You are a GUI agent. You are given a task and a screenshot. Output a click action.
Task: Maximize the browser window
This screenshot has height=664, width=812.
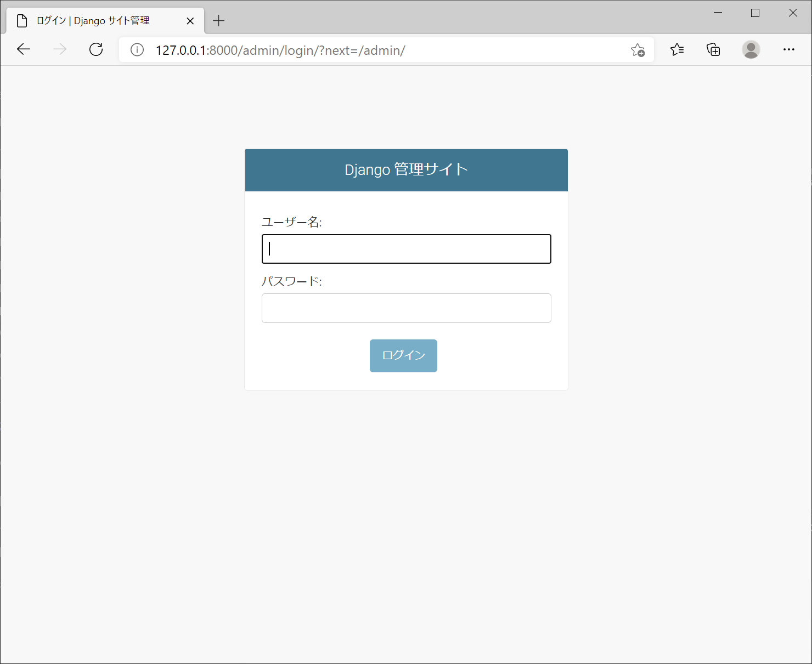pos(755,13)
